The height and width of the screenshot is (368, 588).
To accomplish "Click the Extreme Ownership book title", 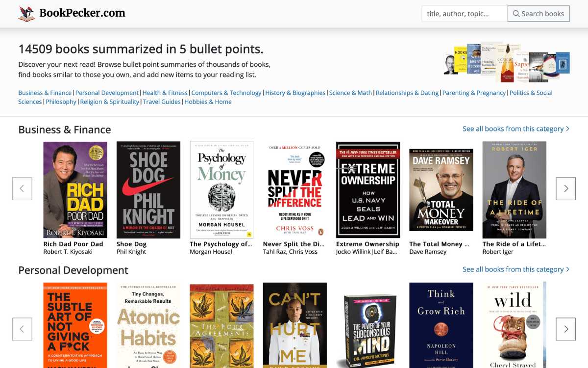I will click(367, 244).
